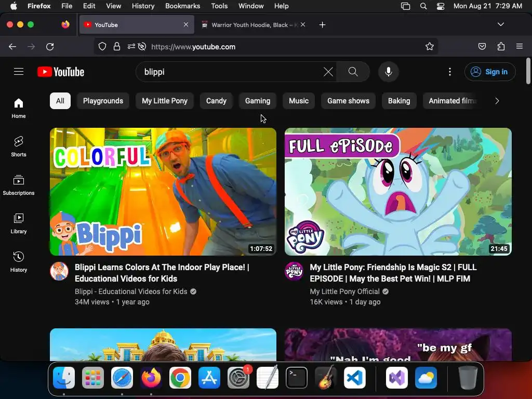Screen dimensions: 532x399
Task: Visit Blippi - Educational Videos for Kids channel
Action: coord(131,291)
